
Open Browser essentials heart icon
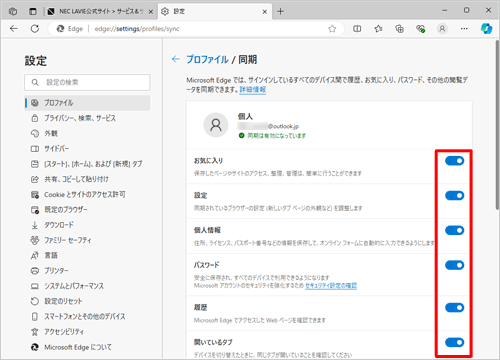[x=421, y=29]
